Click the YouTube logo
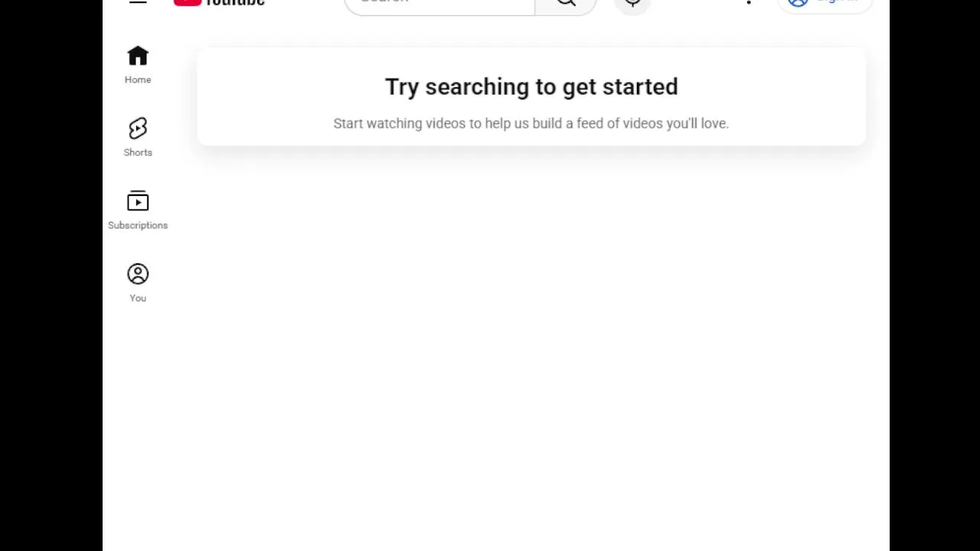Image resolution: width=980 pixels, height=551 pixels. (219, 3)
